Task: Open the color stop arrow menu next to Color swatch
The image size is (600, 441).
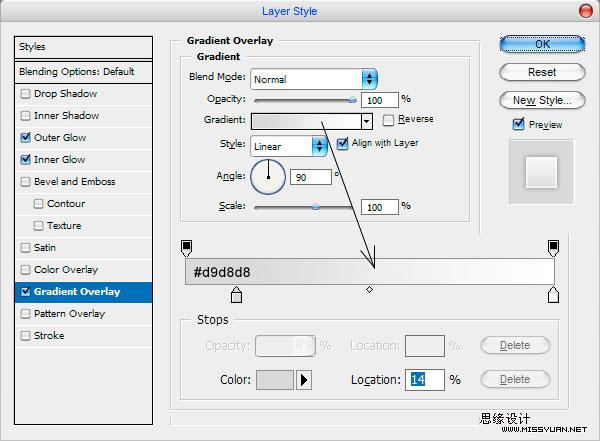Action: tap(304, 380)
